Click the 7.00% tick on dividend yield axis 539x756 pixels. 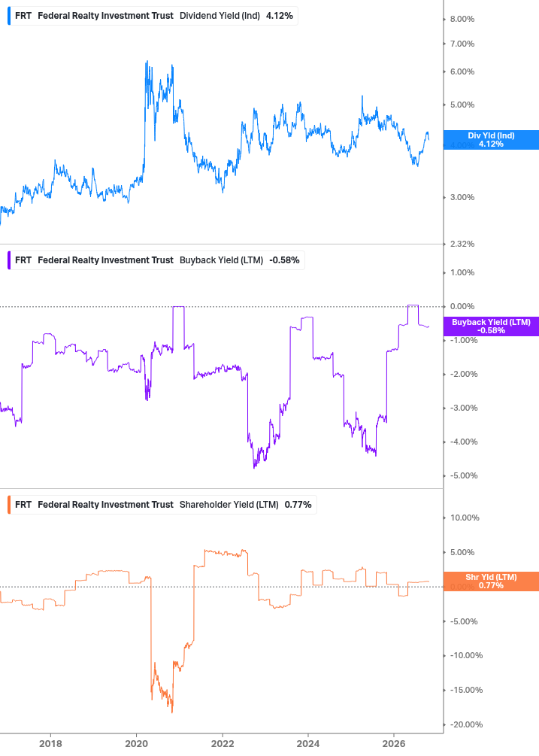[462, 44]
